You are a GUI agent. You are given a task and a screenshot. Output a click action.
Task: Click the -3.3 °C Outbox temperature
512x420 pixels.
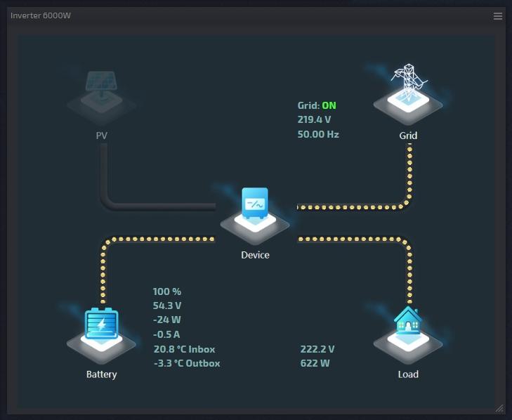click(x=187, y=363)
